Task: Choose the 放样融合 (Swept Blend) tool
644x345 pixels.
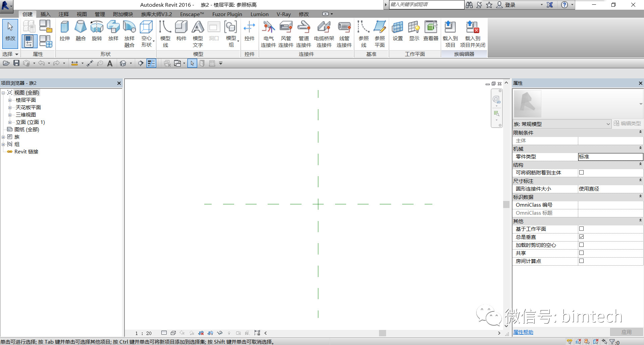Action: click(129, 34)
